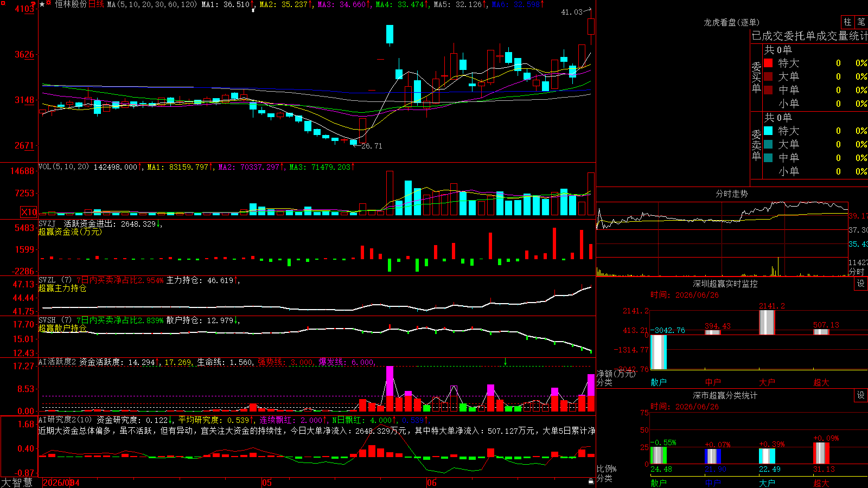Screen dimensions: 868x488
Task: Click the 散户 ratio bar showing 24.48
Action: pyautogui.click(x=659, y=455)
